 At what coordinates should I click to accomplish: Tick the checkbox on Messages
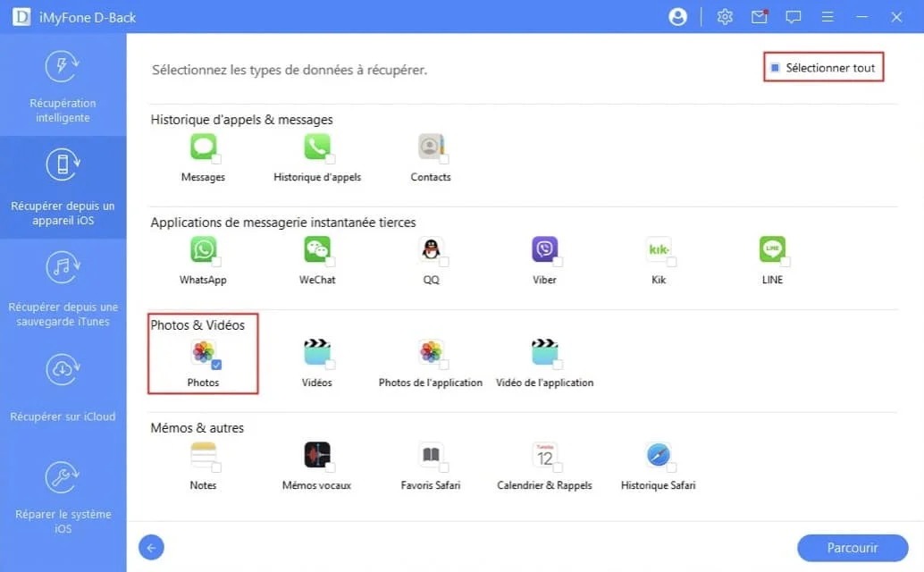click(216, 159)
